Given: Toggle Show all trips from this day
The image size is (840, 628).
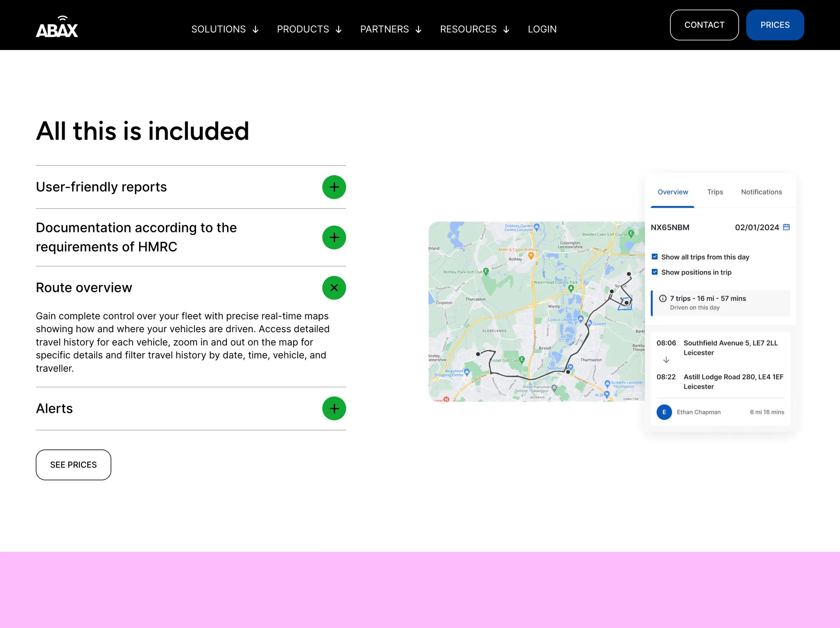Looking at the screenshot, I should [655, 257].
